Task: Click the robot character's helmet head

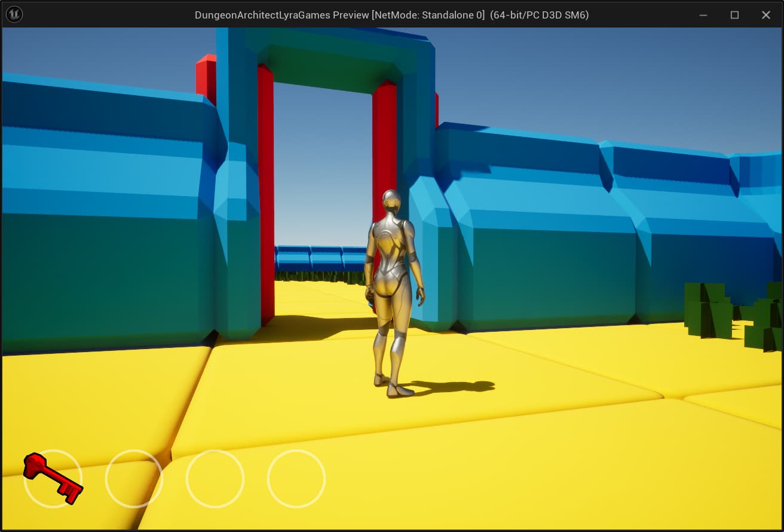Action: click(391, 202)
